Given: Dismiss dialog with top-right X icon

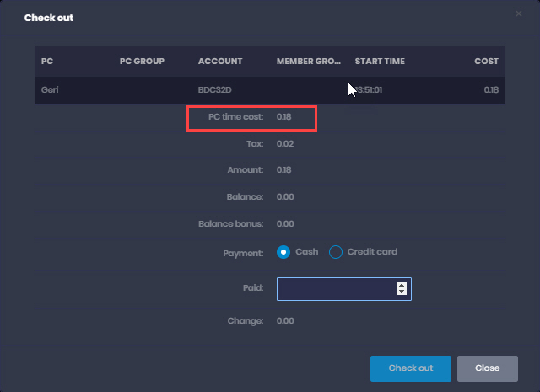Looking at the screenshot, I should click(x=519, y=13).
